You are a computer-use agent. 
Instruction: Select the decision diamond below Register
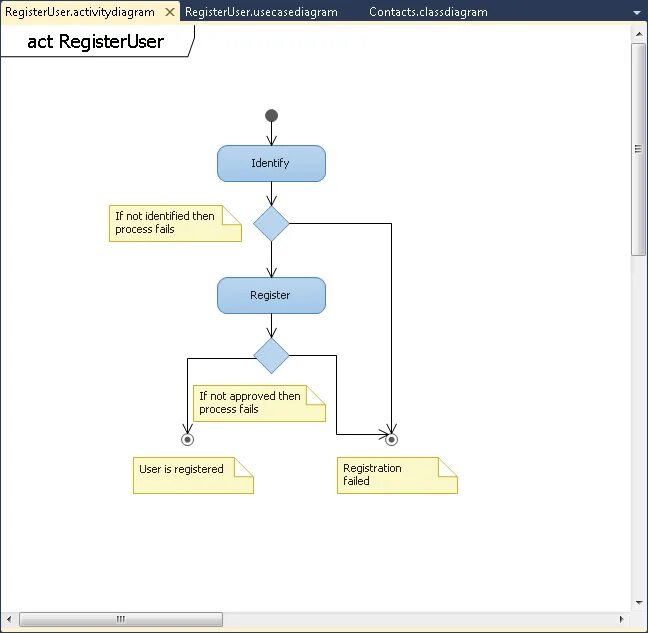(271, 356)
